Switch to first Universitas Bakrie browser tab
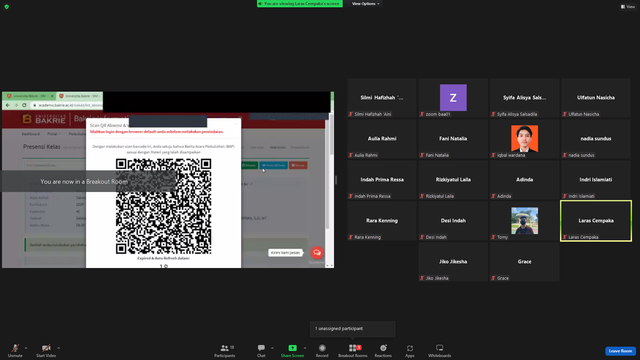 click(x=29, y=96)
